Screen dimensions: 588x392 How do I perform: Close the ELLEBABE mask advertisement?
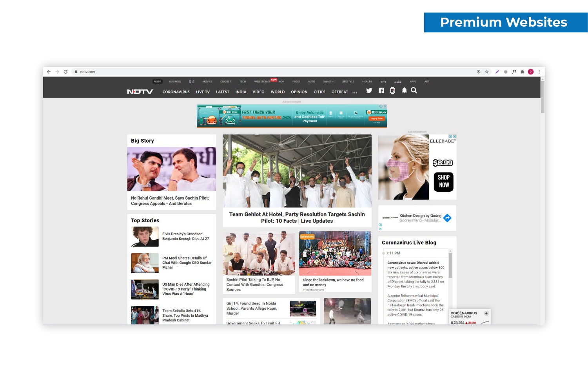(x=455, y=136)
